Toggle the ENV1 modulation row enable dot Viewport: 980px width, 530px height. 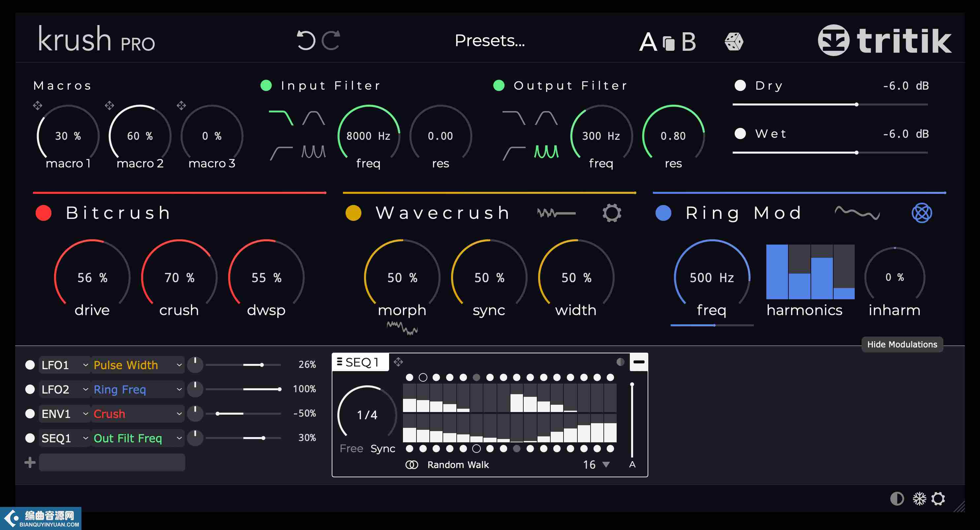pyautogui.click(x=30, y=414)
